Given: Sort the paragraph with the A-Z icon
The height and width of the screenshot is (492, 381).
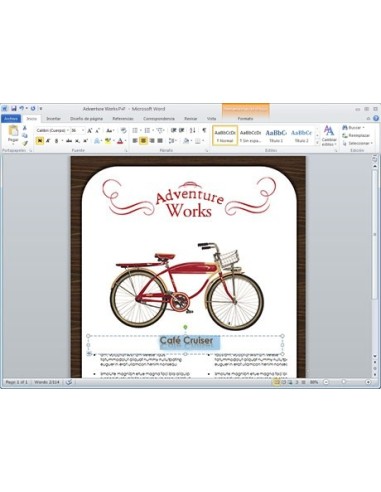Looking at the screenshot, I should coord(193,130).
